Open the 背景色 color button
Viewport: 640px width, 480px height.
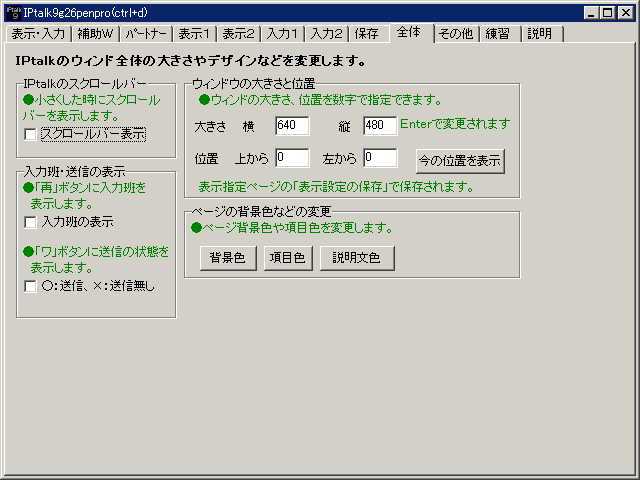click(228, 258)
